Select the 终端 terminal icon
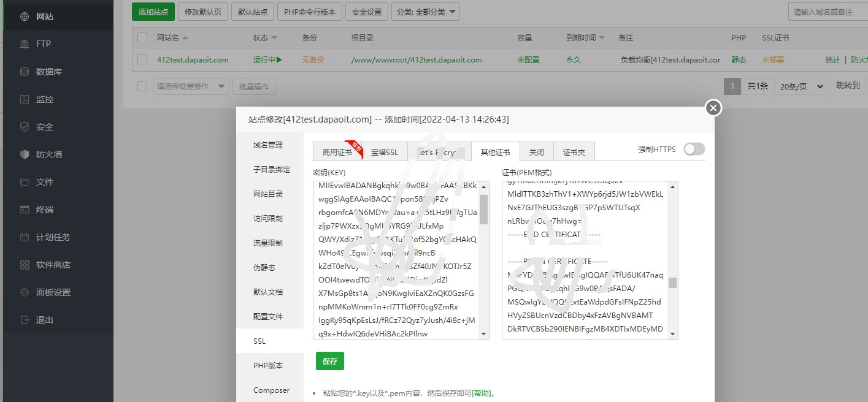 pos(25,210)
